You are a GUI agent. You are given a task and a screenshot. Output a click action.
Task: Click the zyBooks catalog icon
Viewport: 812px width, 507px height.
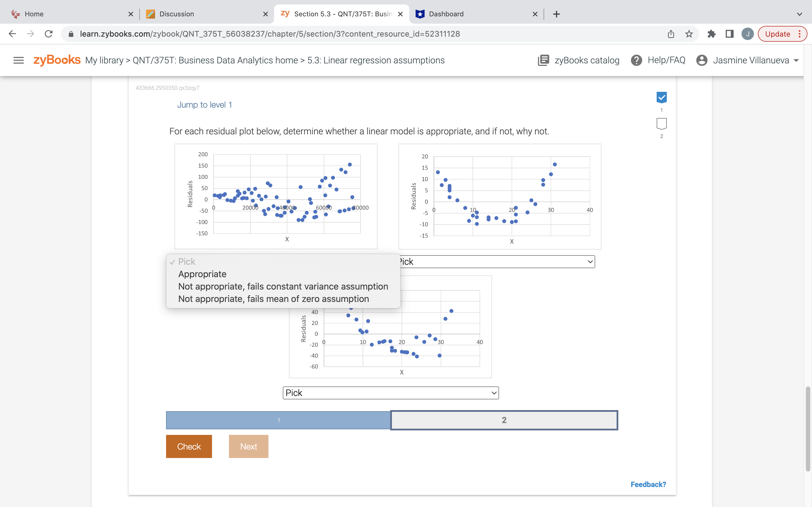pos(543,60)
